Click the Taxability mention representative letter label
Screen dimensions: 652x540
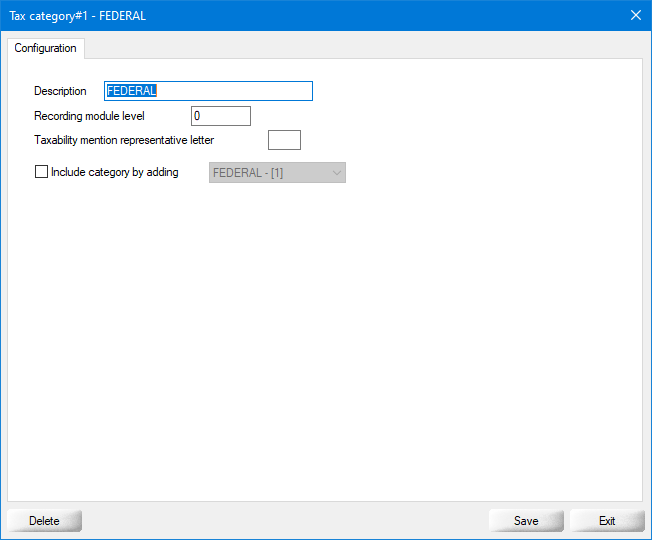(x=124, y=140)
